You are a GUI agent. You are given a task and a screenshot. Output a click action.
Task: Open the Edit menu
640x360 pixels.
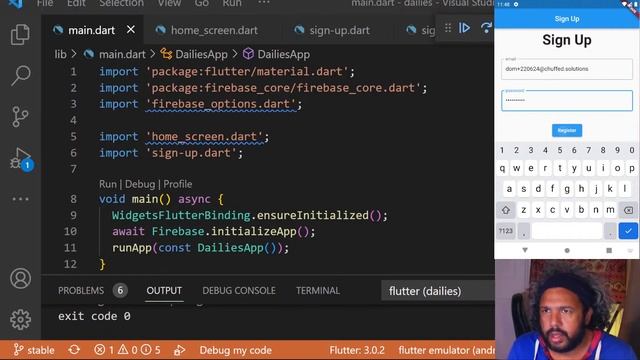point(76,3)
